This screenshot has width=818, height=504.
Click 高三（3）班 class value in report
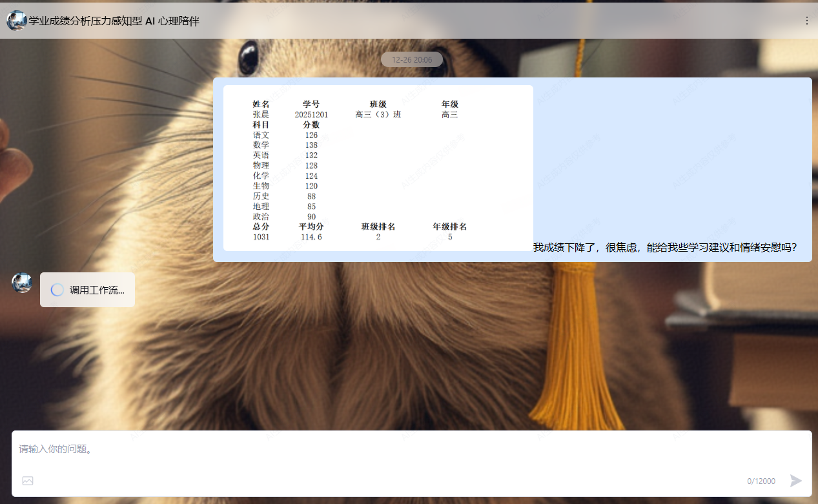[378, 114]
